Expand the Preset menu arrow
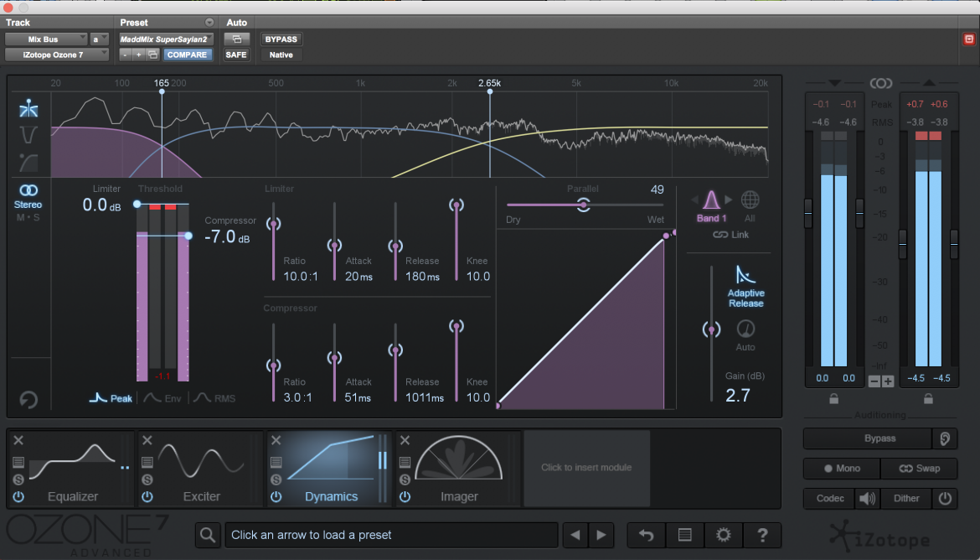Screen dimensions: 980x560 [x=209, y=23]
